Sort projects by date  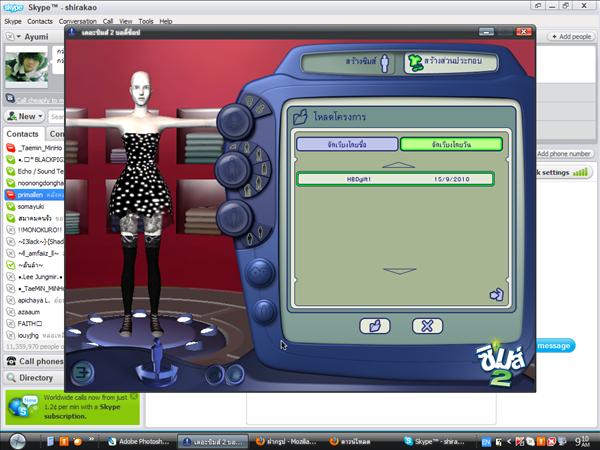coord(451,145)
